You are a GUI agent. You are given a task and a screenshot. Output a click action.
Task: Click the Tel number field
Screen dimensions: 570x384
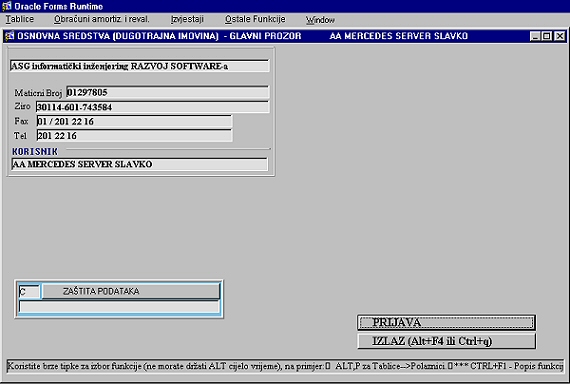(134, 136)
